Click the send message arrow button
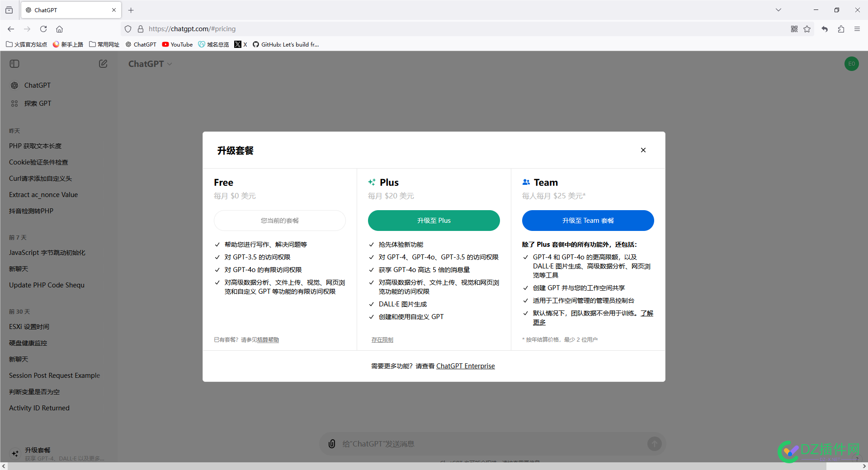The width and height of the screenshot is (868, 470). coord(654,444)
